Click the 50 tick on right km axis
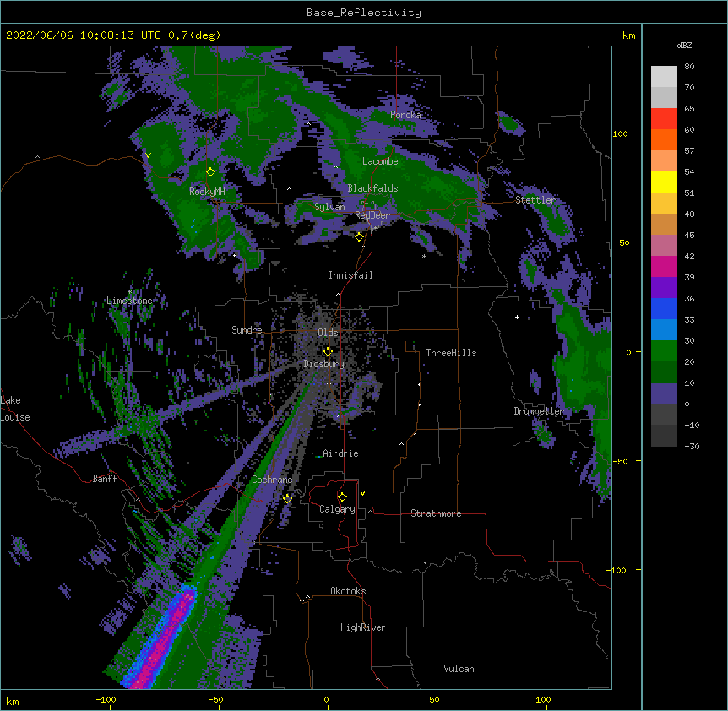The width and height of the screenshot is (728, 711). 624,242
